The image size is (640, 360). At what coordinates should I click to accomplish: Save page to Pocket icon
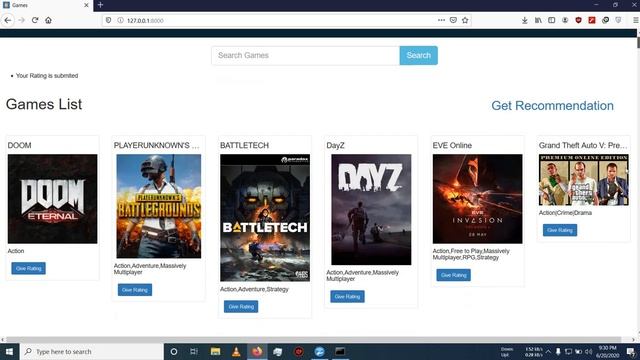point(453,20)
